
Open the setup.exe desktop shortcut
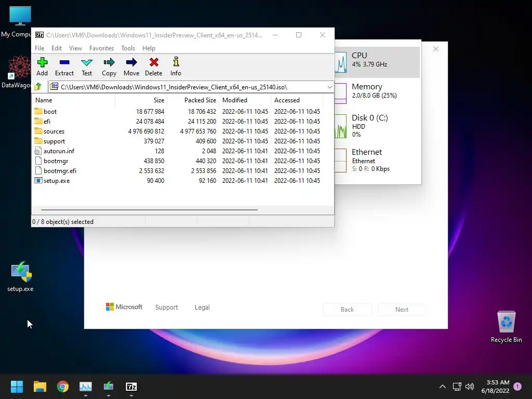coord(20,276)
